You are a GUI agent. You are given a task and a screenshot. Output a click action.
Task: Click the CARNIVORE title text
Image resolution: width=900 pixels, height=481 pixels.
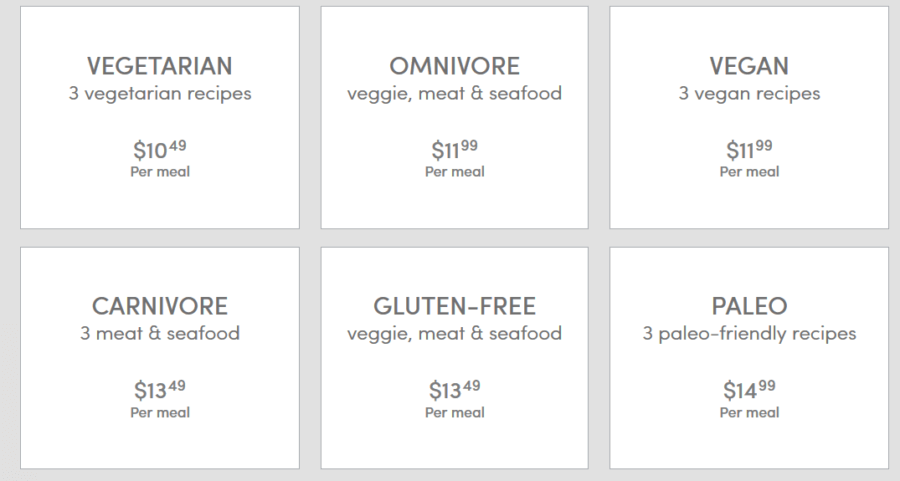160,306
